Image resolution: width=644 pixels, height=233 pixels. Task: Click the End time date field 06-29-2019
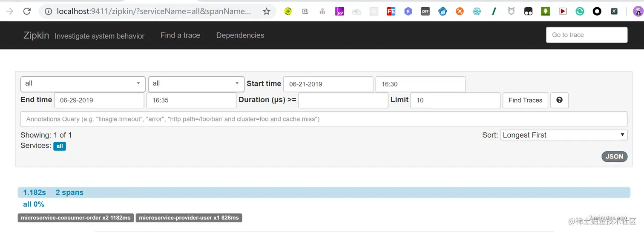tap(99, 100)
